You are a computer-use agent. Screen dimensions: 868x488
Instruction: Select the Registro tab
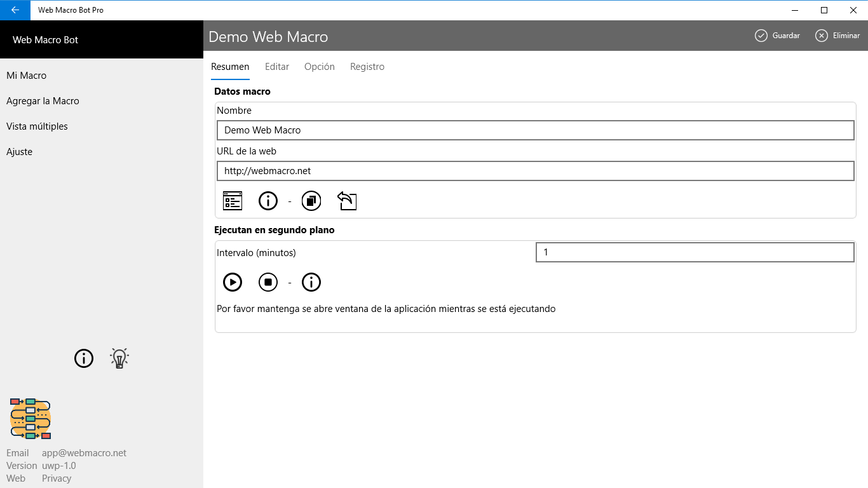pyautogui.click(x=367, y=67)
